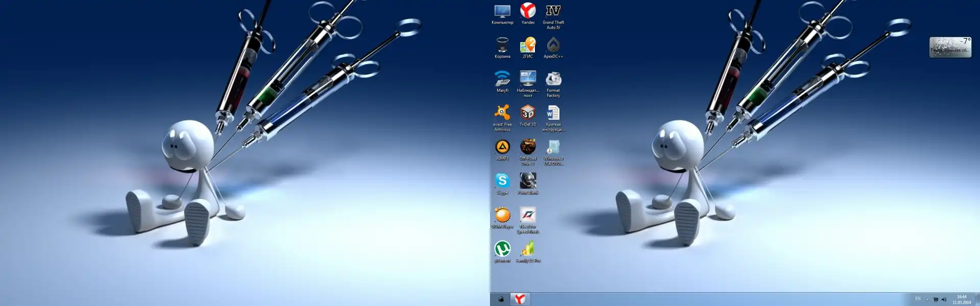Click the Yandex browser taskbar button
This screenshot has height=306, width=980.
pos(520,299)
